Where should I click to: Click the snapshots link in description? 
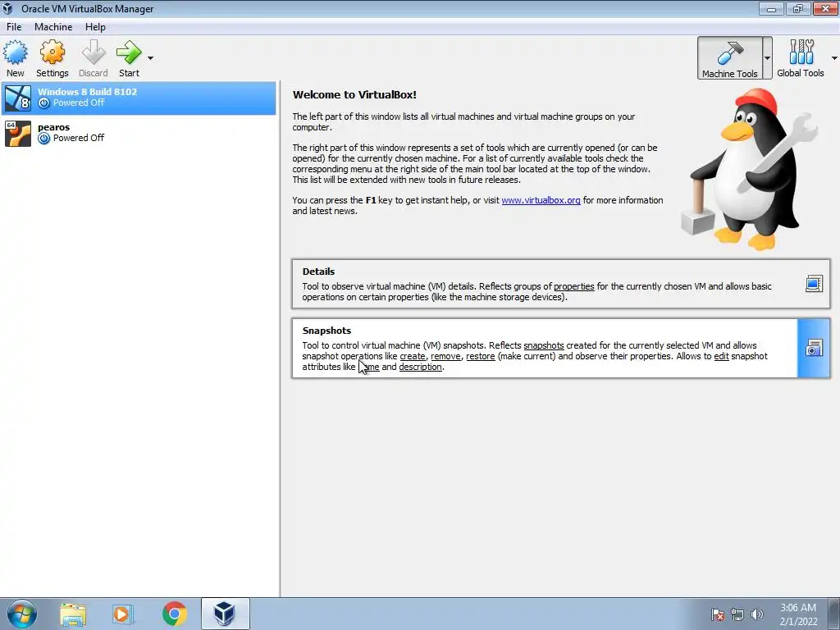pos(543,345)
